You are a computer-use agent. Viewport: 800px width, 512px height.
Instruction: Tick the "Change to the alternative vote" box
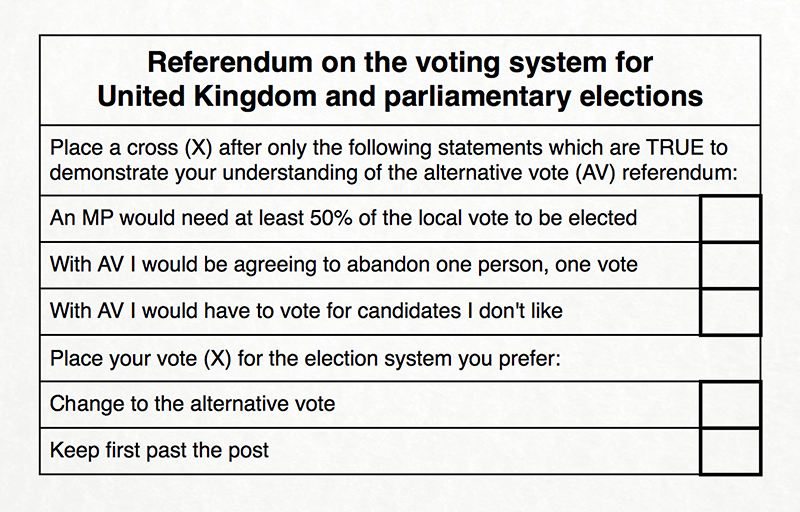click(x=730, y=405)
